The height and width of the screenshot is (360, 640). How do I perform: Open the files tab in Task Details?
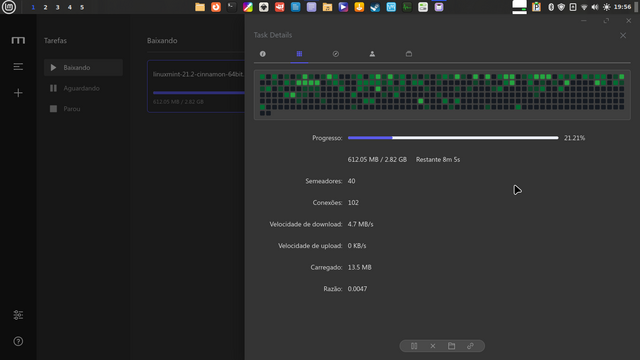point(409,54)
